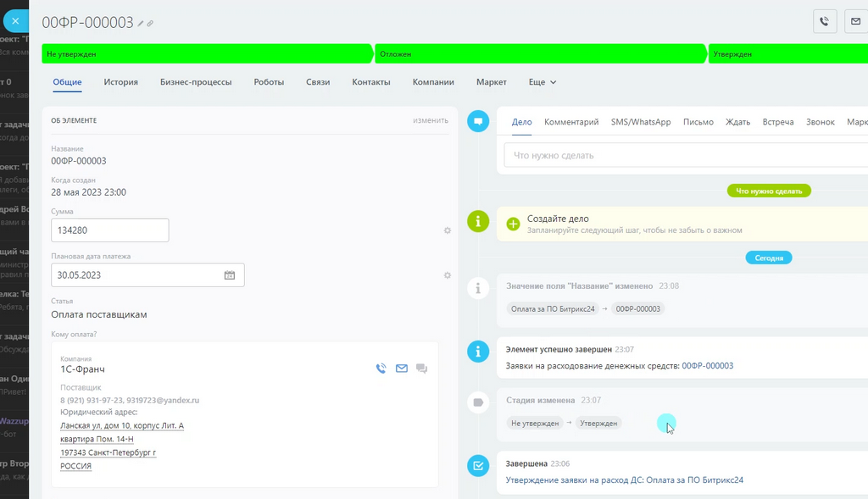Open the История tab
The height and width of the screenshot is (499, 868).
(x=120, y=82)
